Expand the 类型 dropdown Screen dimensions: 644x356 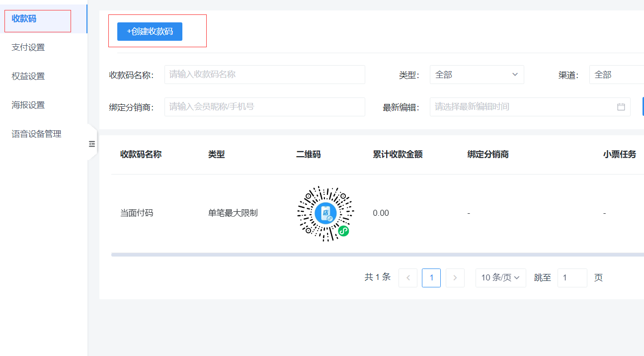pos(477,75)
